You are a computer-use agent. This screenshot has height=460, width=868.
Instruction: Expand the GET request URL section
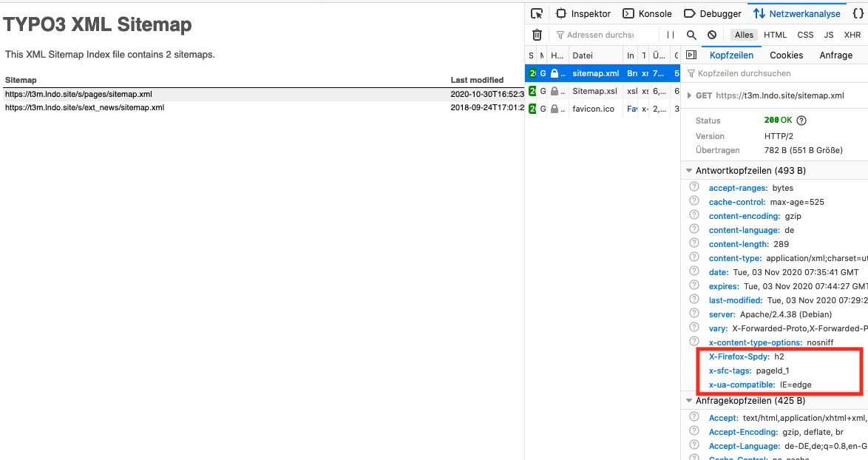click(689, 95)
